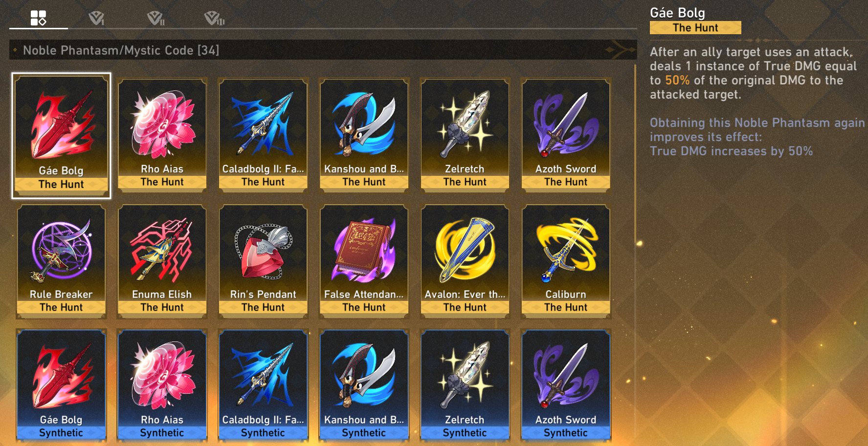
Task: Select Gáe Bolg Synthetic card
Action: (61, 386)
